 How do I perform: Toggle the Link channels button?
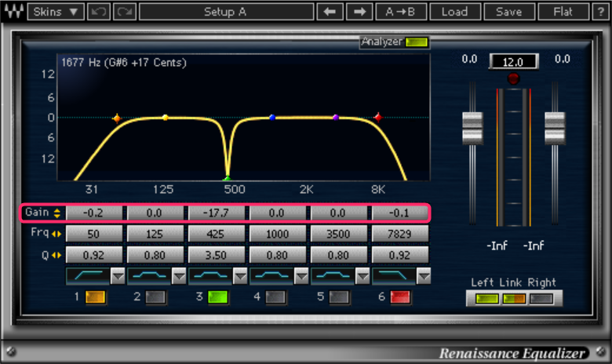[514, 299]
